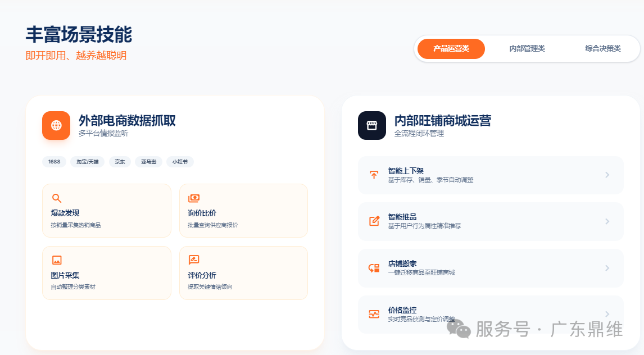Click the 智能推品 row title
644x355 pixels.
[402, 217]
